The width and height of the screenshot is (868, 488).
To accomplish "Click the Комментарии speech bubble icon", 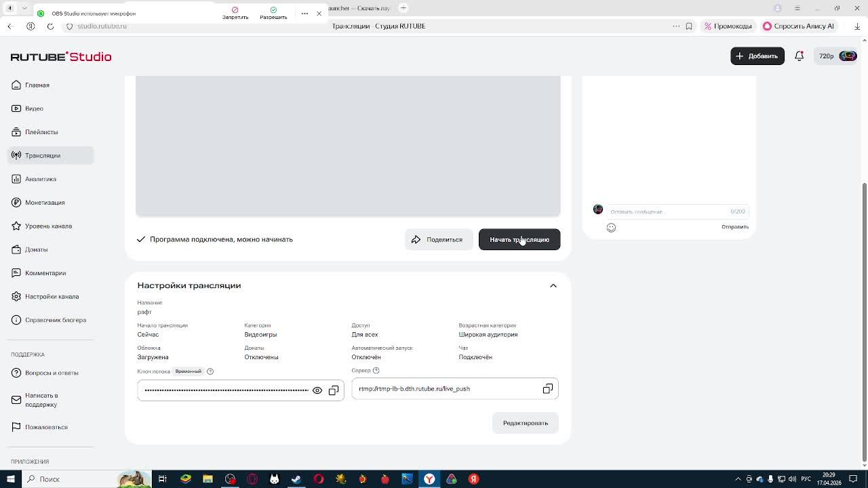I will pos(16,273).
